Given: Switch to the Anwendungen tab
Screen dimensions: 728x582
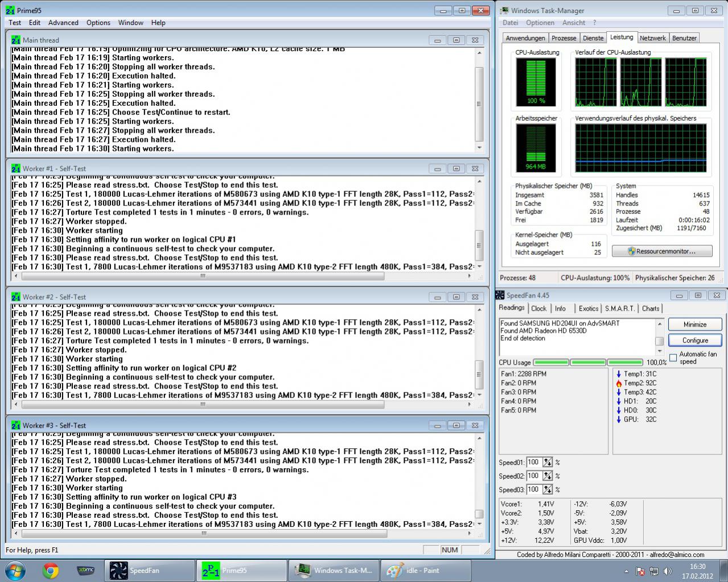Looking at the screenshot, I should pos(525,38).
